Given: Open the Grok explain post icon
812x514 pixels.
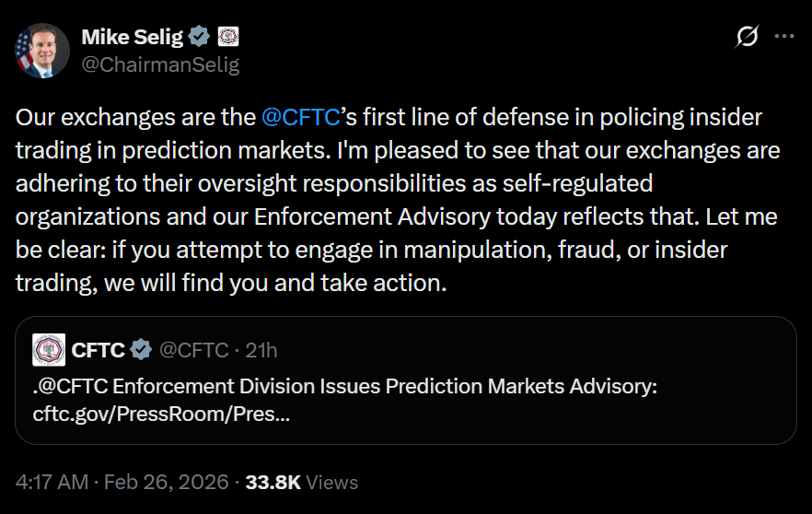Looking at the screenshot, I should [x=747, y=37].
